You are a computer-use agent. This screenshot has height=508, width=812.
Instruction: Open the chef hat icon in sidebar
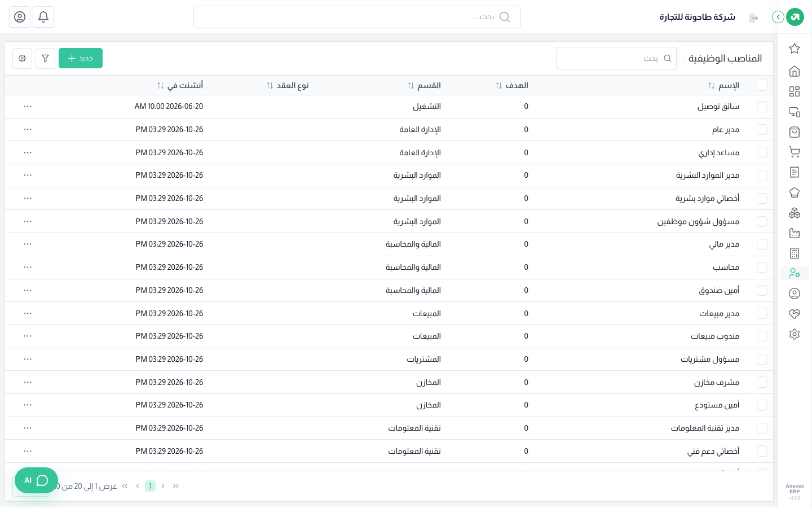click(x=795, y=192)
